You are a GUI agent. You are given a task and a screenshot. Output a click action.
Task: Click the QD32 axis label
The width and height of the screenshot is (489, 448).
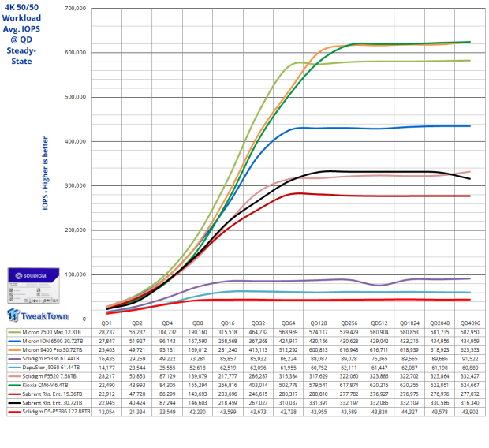(258, 323)
